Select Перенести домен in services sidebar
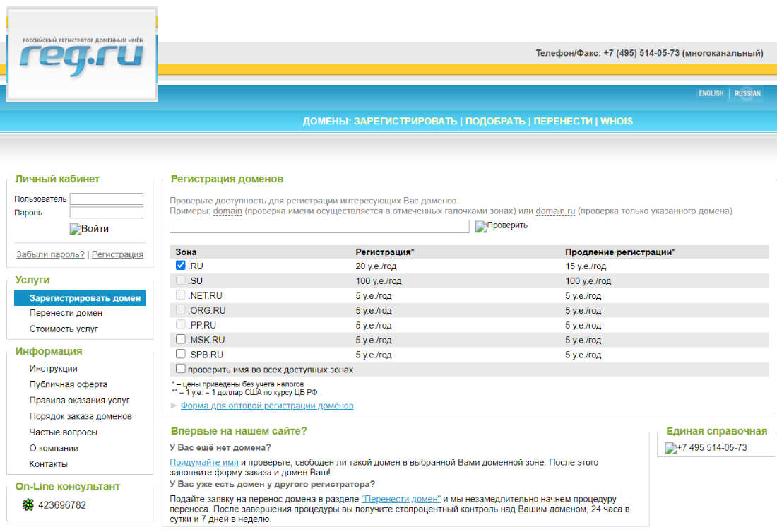 (x=66, y=313)
